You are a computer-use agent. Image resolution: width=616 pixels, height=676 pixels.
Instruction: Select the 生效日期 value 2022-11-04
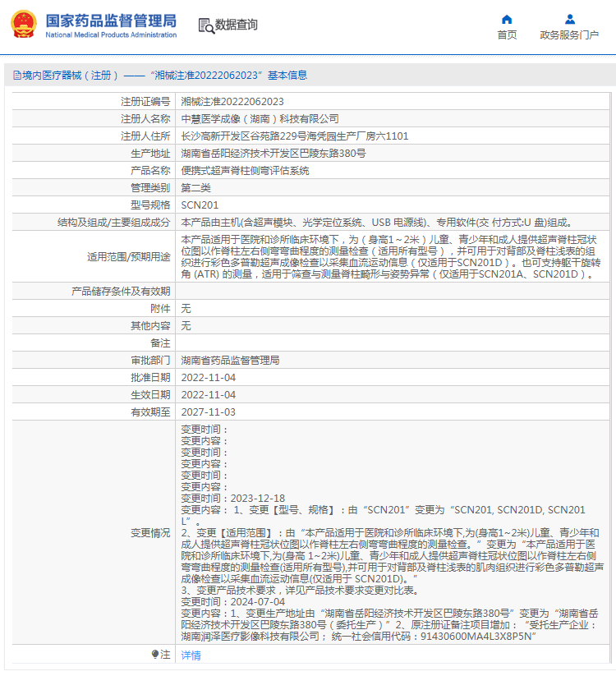209,395
